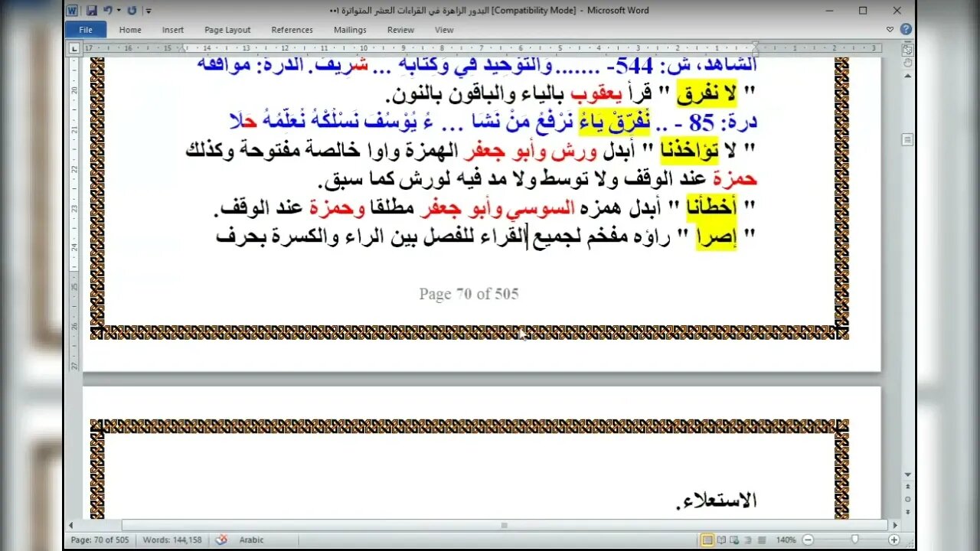
Task: Click the horizontal scrollbar right arrow
Action: coord(894,526)
